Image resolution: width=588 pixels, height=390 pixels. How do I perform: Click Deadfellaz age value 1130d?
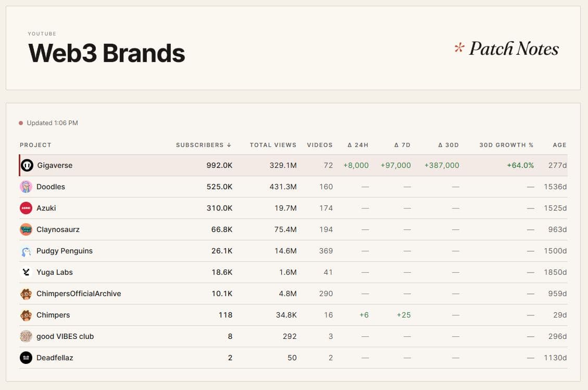(555, 358)
